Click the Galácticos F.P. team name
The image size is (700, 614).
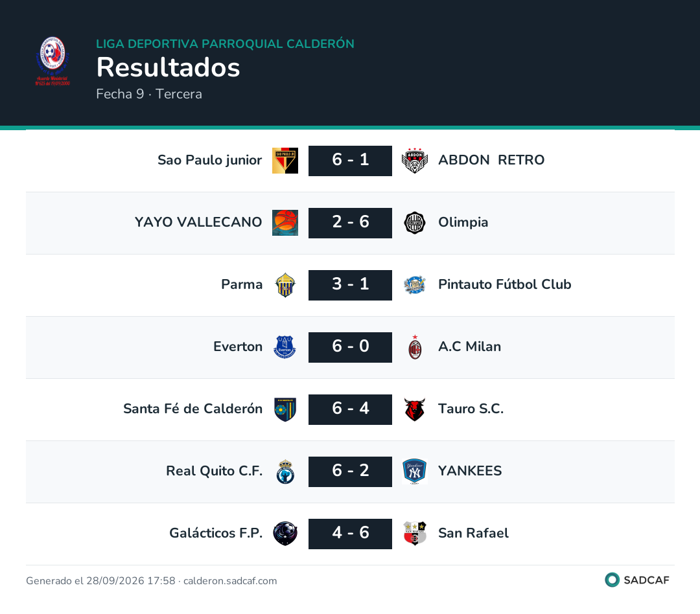point(216,533)
